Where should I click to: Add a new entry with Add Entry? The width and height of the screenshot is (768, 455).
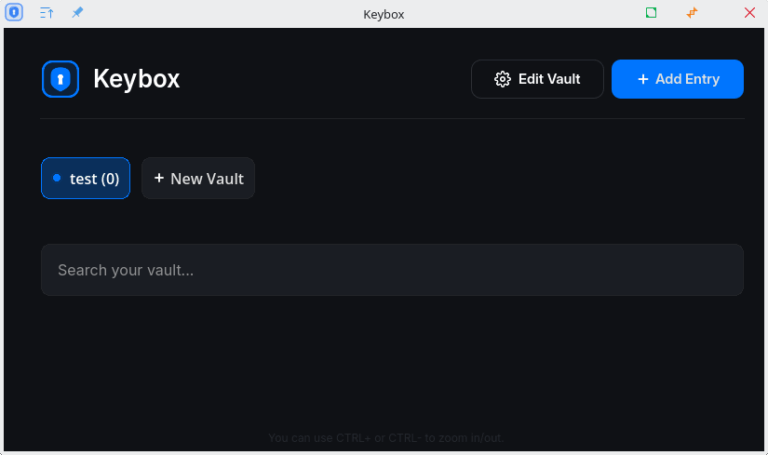[x=677, y=79]
